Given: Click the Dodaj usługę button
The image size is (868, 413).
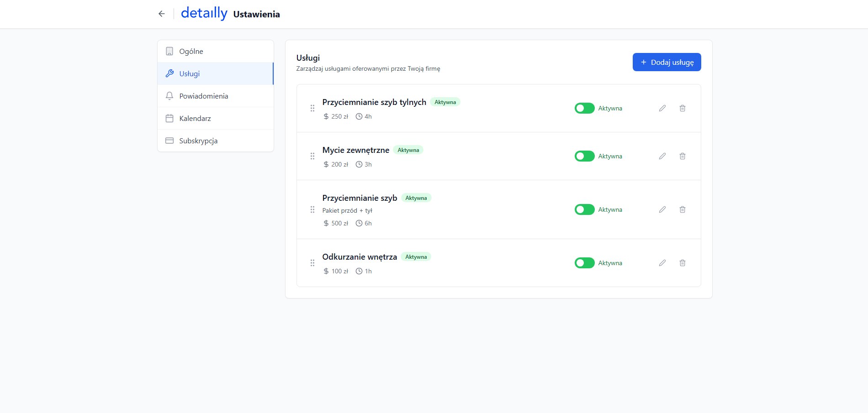Looking at the screenshot, I should (667, 62).
